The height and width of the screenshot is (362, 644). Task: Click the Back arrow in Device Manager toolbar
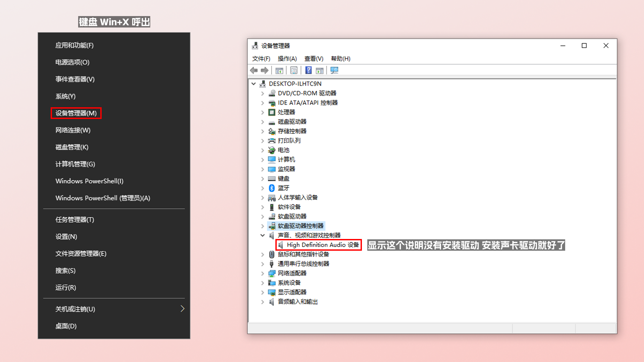pos(254,70)
